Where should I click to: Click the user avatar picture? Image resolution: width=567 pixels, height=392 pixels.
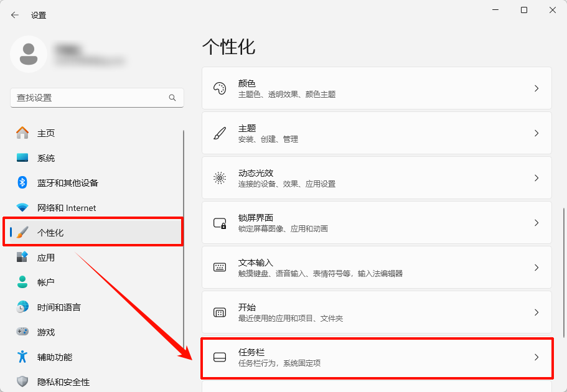point(29,54)
